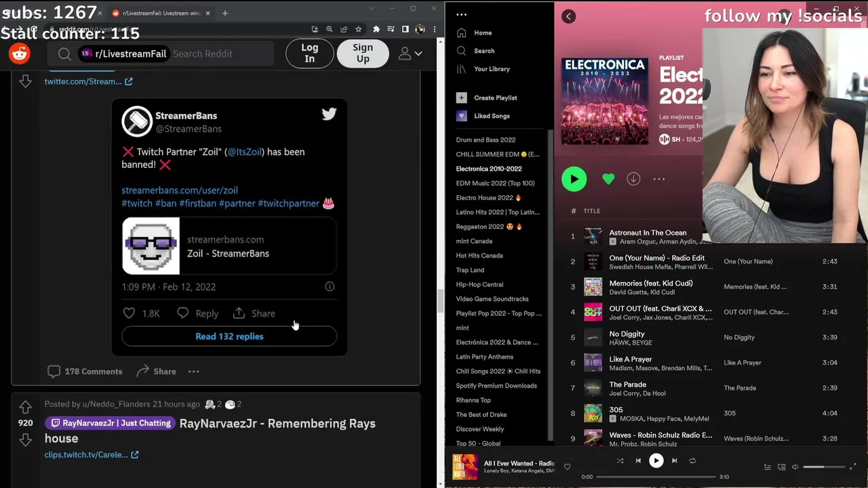Skip to next track in Spotify
The width and height of the screenshot is (868, 488).
click(x=674, y=461)
